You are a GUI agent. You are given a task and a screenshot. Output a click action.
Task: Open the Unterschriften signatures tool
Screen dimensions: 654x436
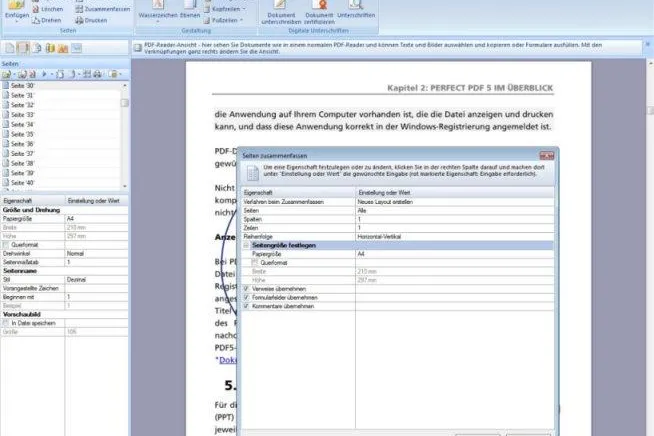[356, 10]
